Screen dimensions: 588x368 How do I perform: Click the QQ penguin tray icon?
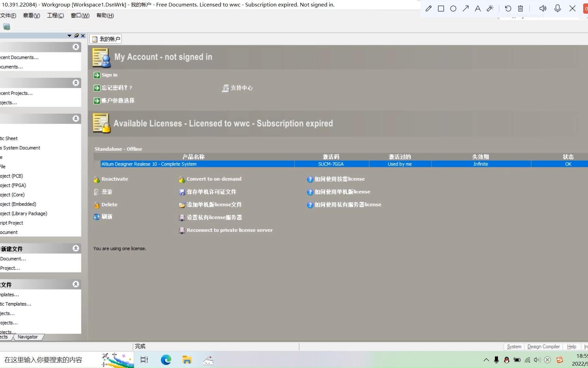coord(506,360)
